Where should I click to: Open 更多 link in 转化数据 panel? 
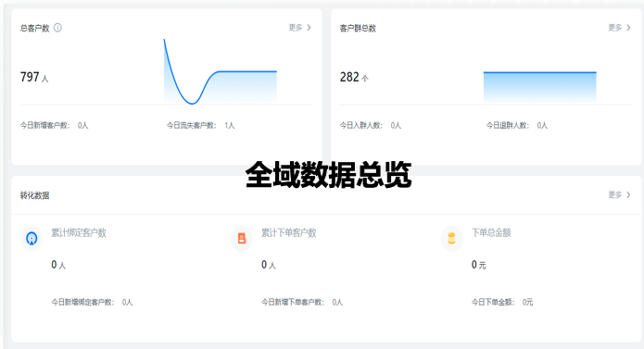[615, 194]
